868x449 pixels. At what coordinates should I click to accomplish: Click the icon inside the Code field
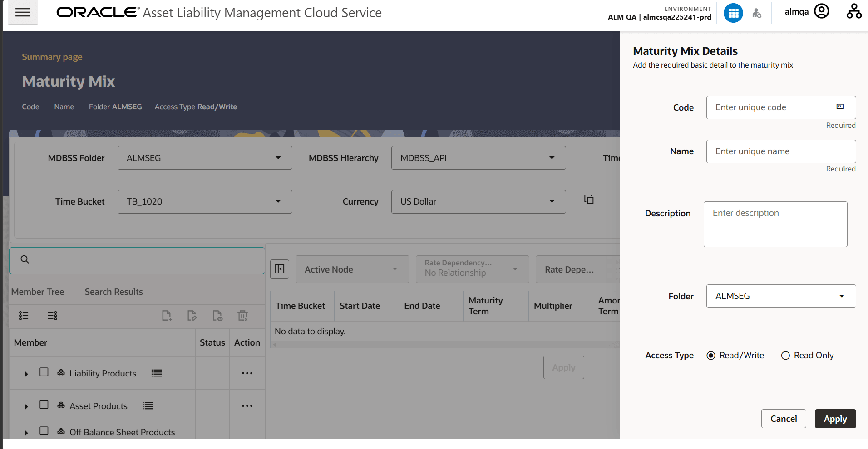840,107
